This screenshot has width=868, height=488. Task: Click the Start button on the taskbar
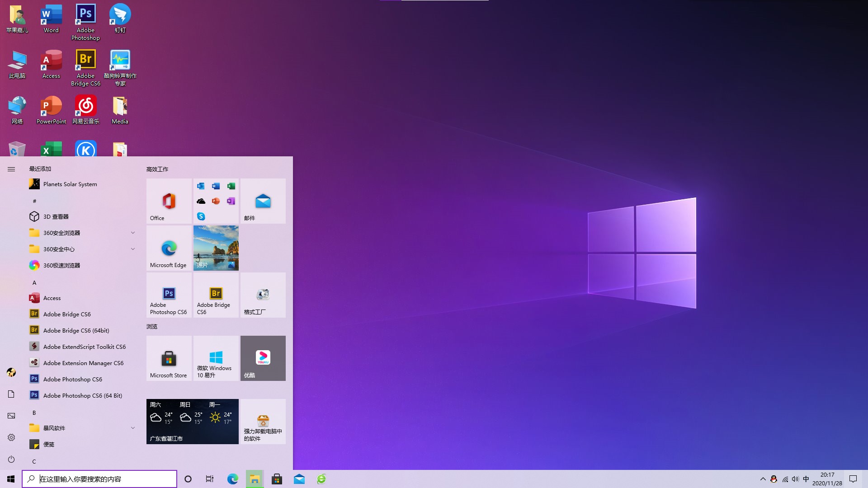coord(11,479)
